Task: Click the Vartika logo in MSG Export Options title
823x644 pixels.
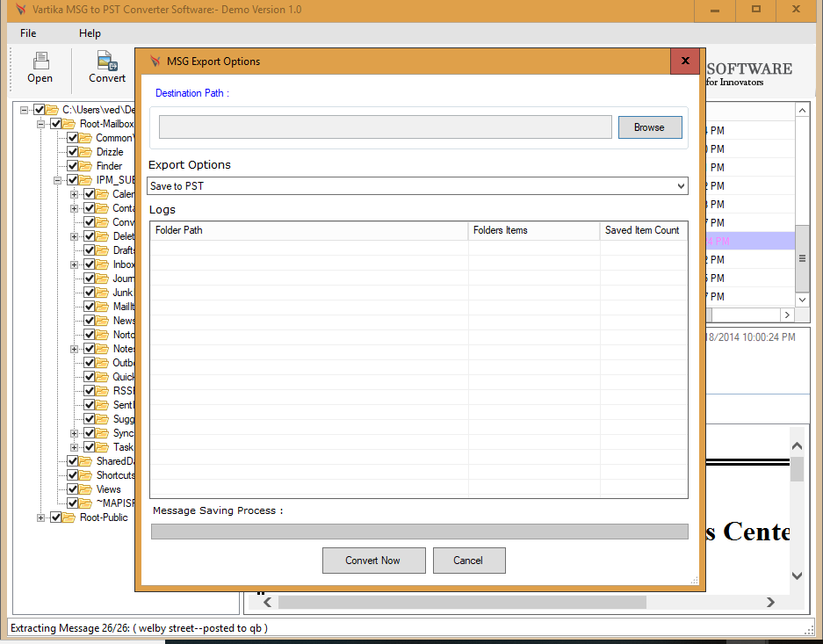Action: pyautogui.click(x=155, y=61)
